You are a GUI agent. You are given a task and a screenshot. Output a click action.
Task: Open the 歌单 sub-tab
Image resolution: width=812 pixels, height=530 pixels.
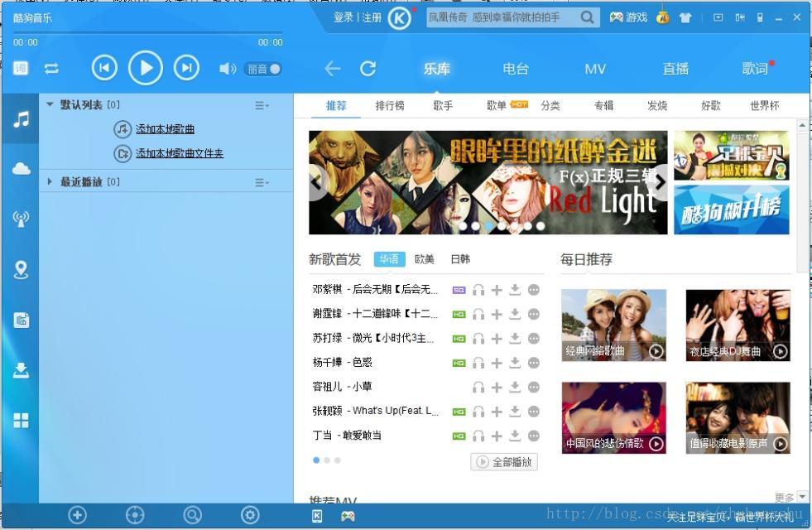(x=497, y=106)
